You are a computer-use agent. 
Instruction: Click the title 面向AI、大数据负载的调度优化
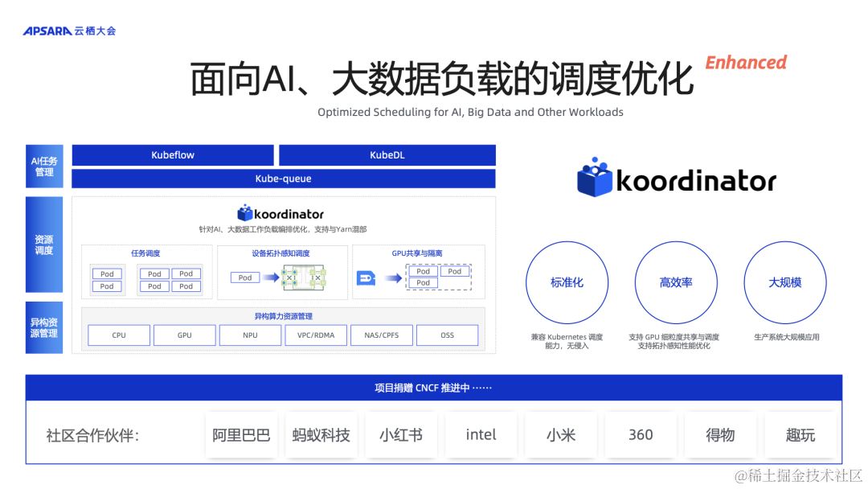pos(441,79)
